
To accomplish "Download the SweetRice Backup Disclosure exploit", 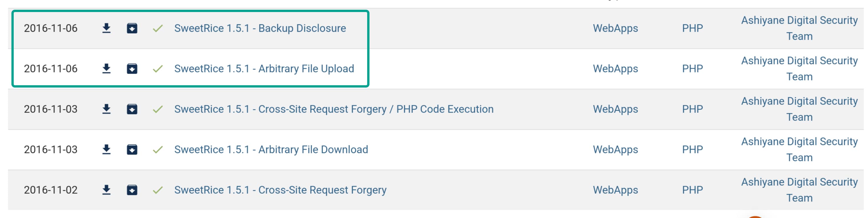I will click(x=107, y=28).
